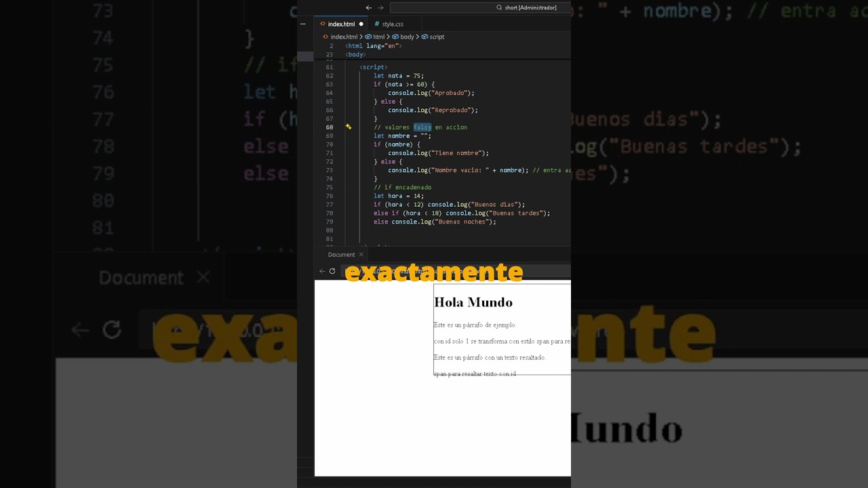Screen dimensions: 868x488
Task: Click the "Buenos dias" console.log line
Action: click(x=449, y=205)
